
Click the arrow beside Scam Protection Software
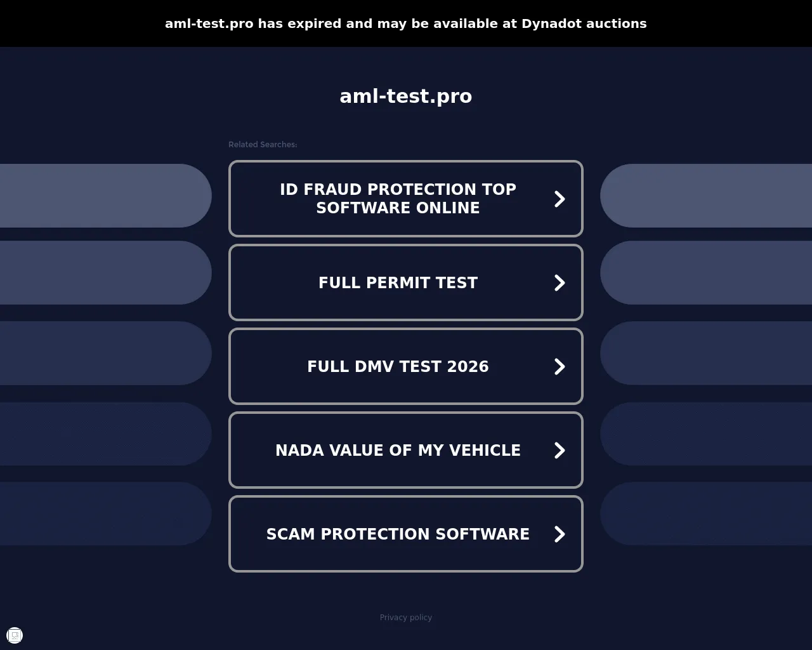560,534
